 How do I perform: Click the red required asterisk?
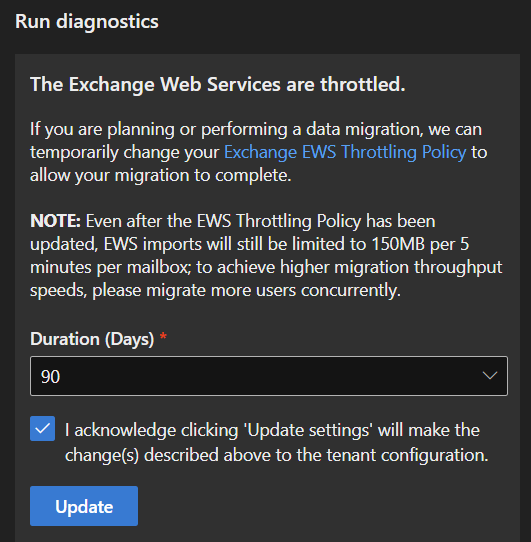point(163,336)
